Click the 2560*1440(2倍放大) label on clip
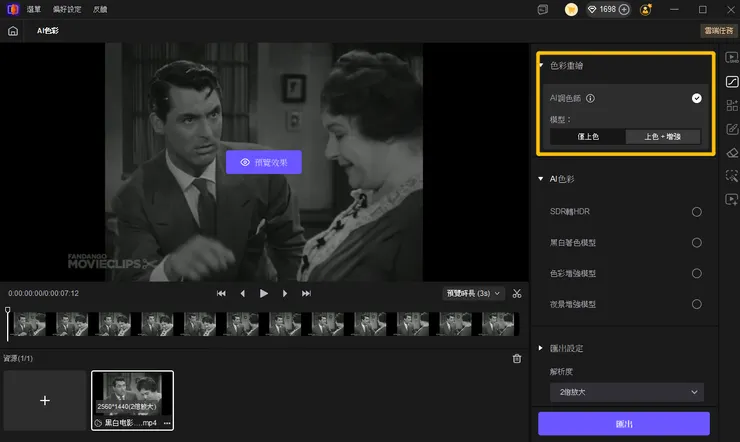The height and width of the screenshot is (442, 740). 127,407
